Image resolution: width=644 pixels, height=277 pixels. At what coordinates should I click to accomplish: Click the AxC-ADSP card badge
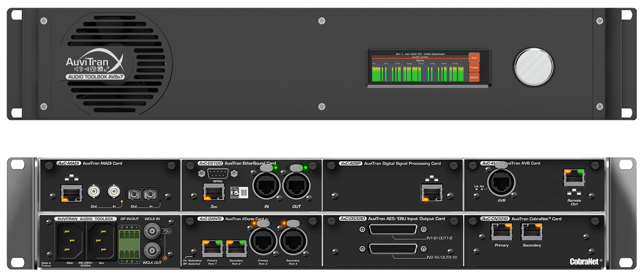351,163
